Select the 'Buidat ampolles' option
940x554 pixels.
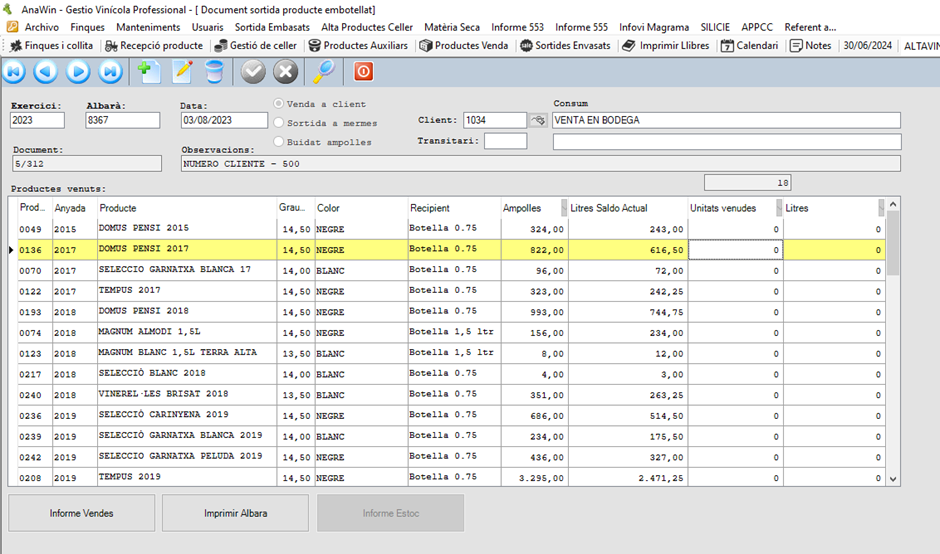click(280, 142)
